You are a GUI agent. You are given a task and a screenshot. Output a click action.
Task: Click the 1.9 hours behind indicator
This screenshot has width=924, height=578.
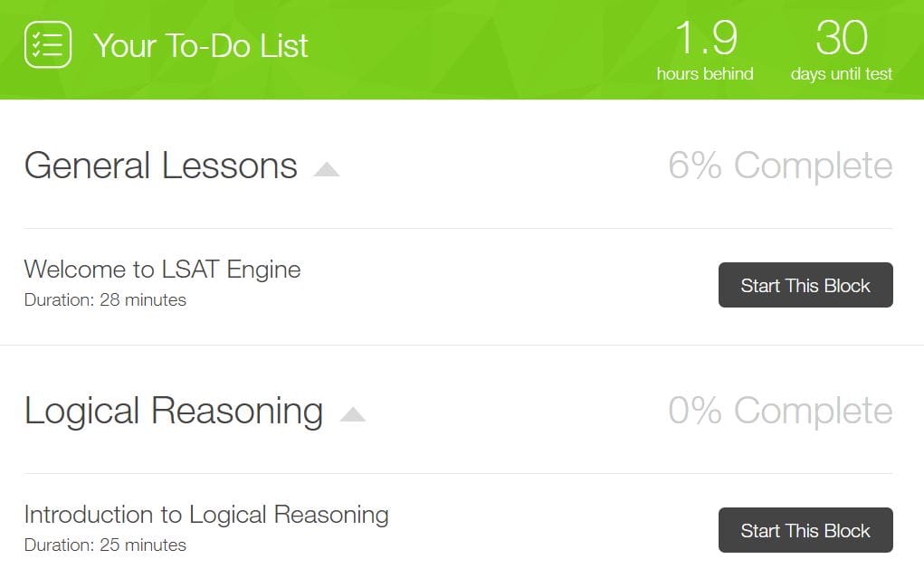pos(706,50)
